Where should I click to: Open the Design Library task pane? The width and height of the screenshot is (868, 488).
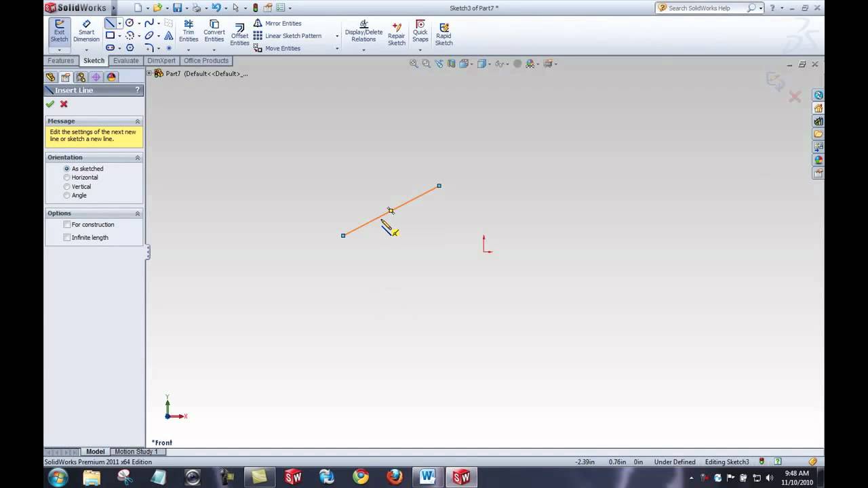click(x=818, y=121)
